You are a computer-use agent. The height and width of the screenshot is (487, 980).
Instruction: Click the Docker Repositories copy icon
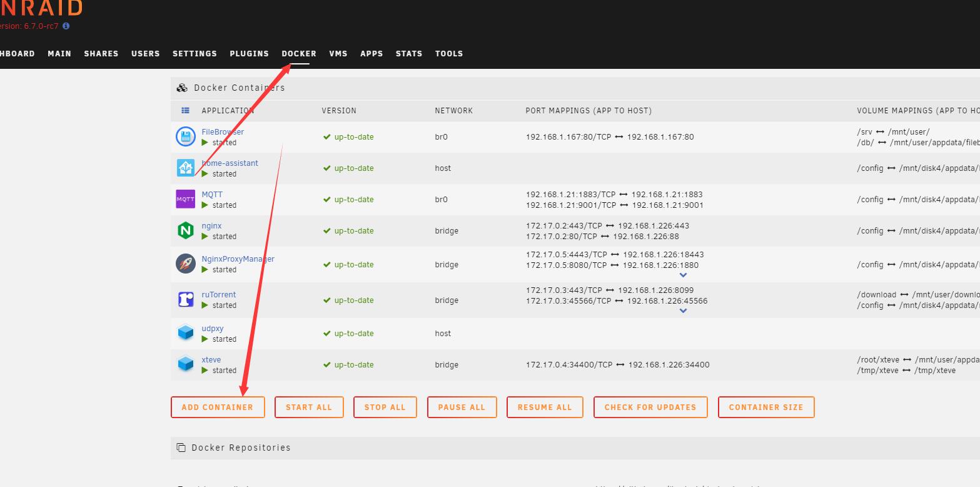[x=181, y=448]
